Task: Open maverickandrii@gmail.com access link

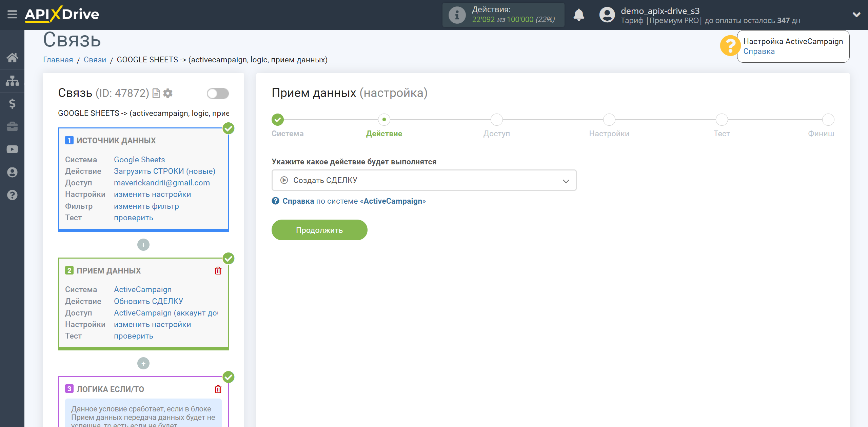Action: pyautogui.click(x=162, y=183)
